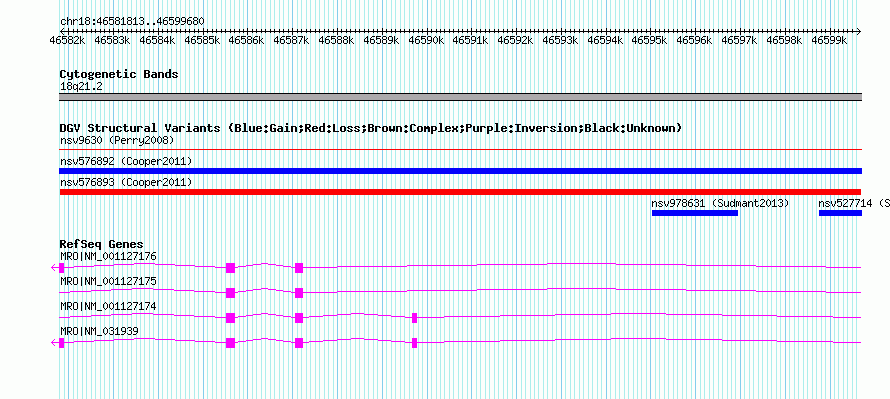Open the MRO|NM_001127175 transcript label
The width and height of the screenshot is (890, 399).
pos(108,282)
